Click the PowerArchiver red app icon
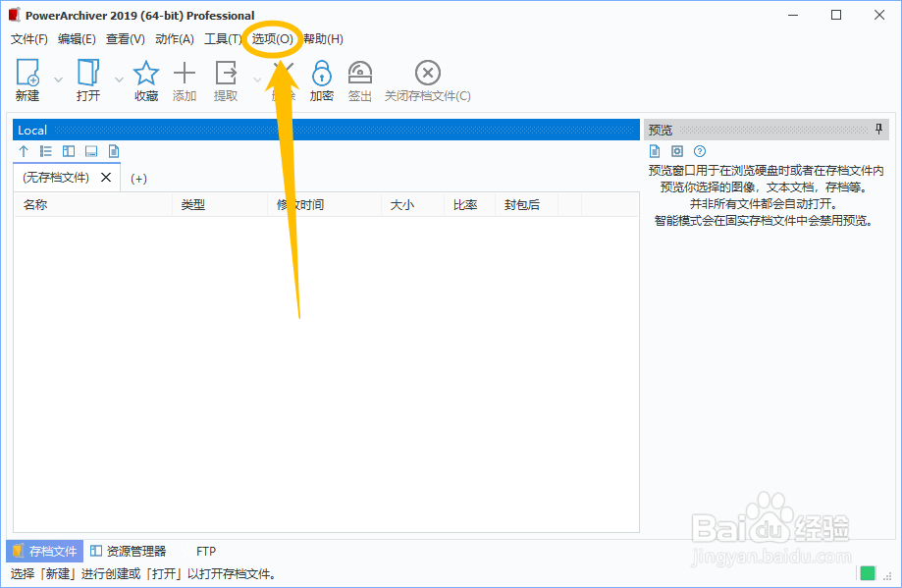 15,15
